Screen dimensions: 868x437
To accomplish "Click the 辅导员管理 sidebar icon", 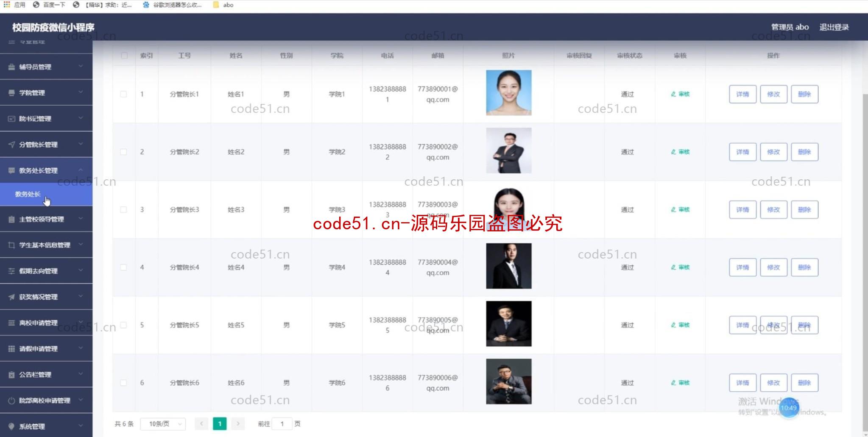I will point(12,67).
